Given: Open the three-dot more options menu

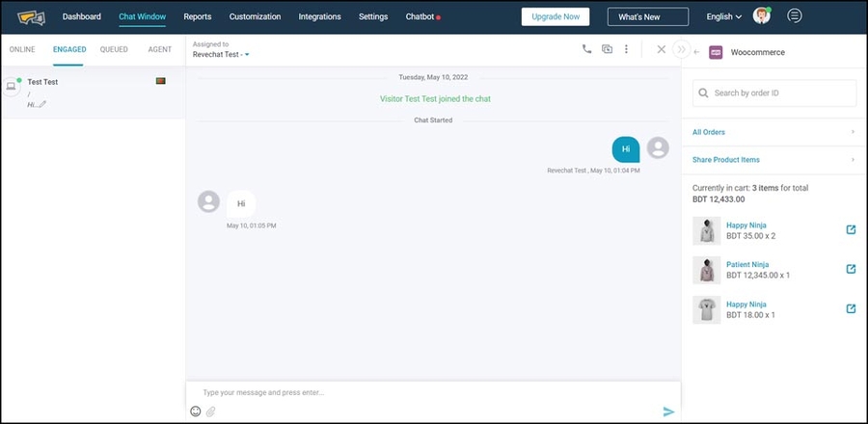Looking at the screenshot, I should 626,49.
